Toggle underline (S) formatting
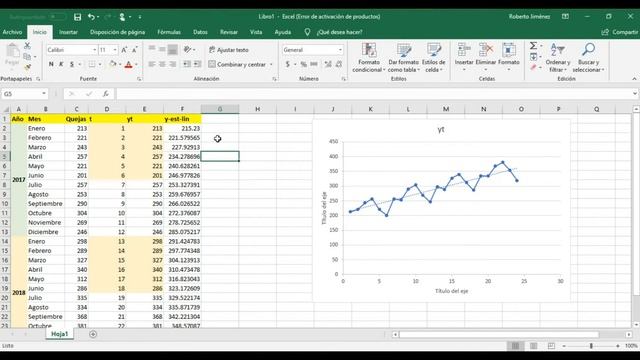The image size is (640, 360). tap(72, 64)
